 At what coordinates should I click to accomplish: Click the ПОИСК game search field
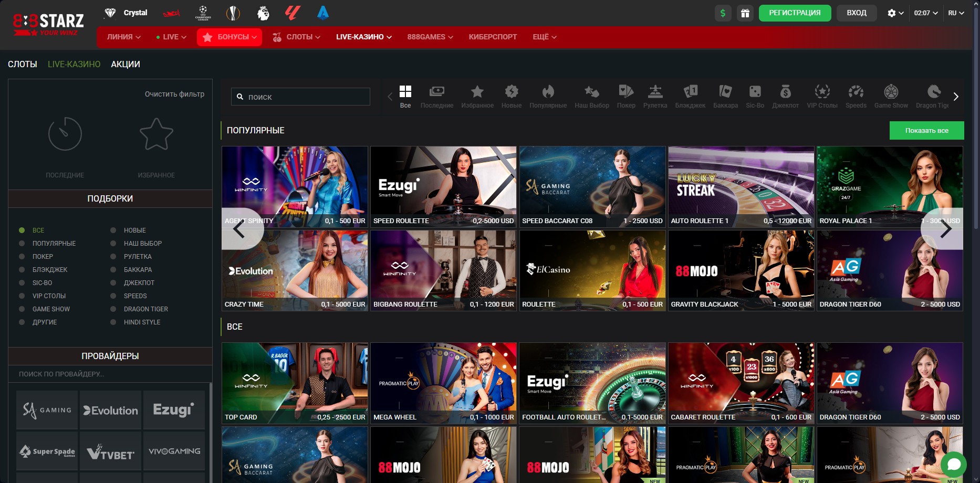click(x=300, y=97)
